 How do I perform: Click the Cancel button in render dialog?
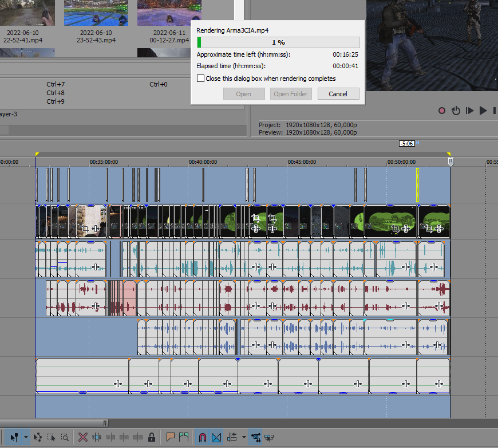pyautogui.click(x=338, y=94)
